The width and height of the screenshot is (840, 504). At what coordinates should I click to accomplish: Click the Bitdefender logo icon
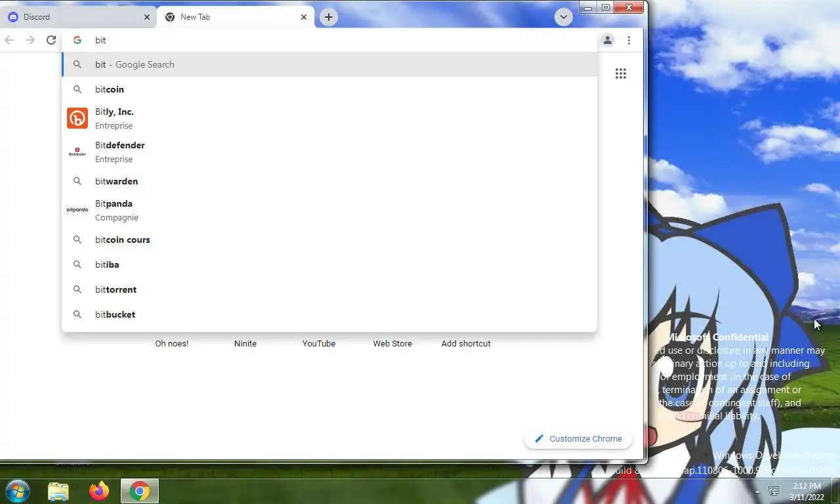tap(77, 152)
